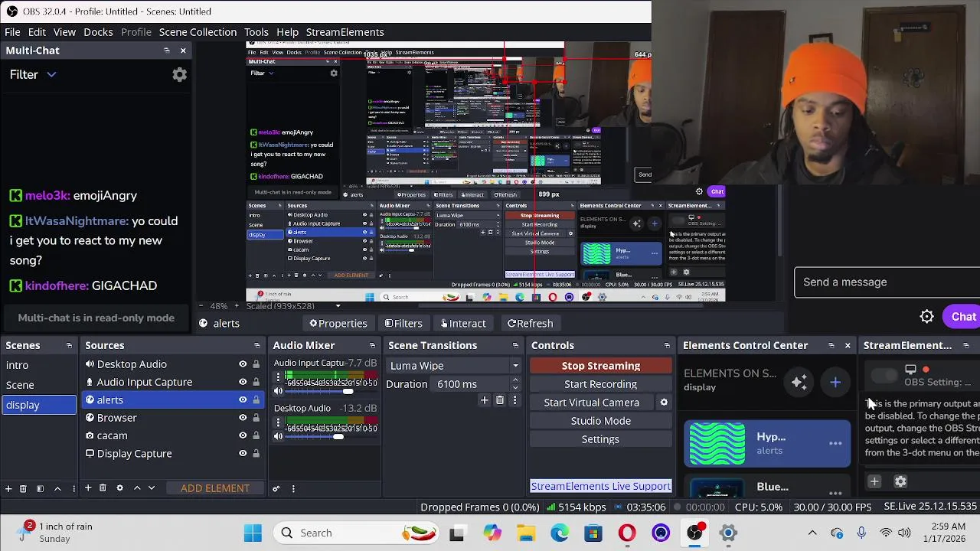Image resolution: width=980 pixels, height=551 pixels.
Task: Remove scene transition with trash icon
Action: pos(500,400)
